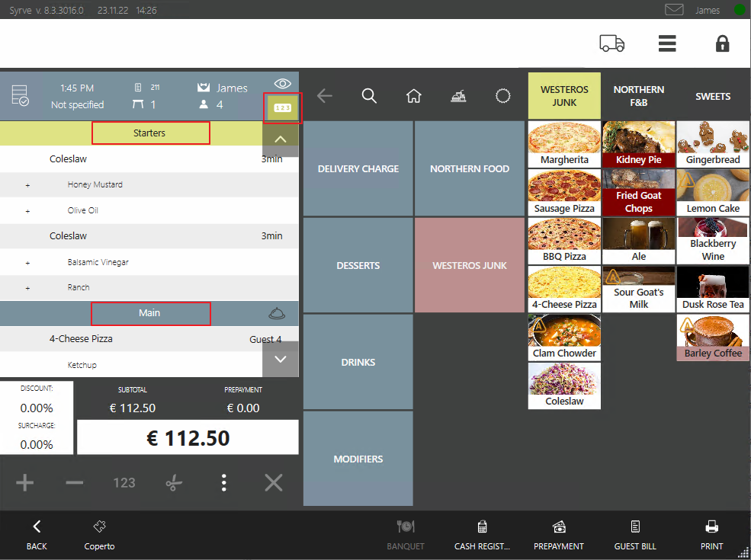The image size is (751, 560).
Task: Toggle the eye visibility icon in order header
Action: [x=282, y=84]
